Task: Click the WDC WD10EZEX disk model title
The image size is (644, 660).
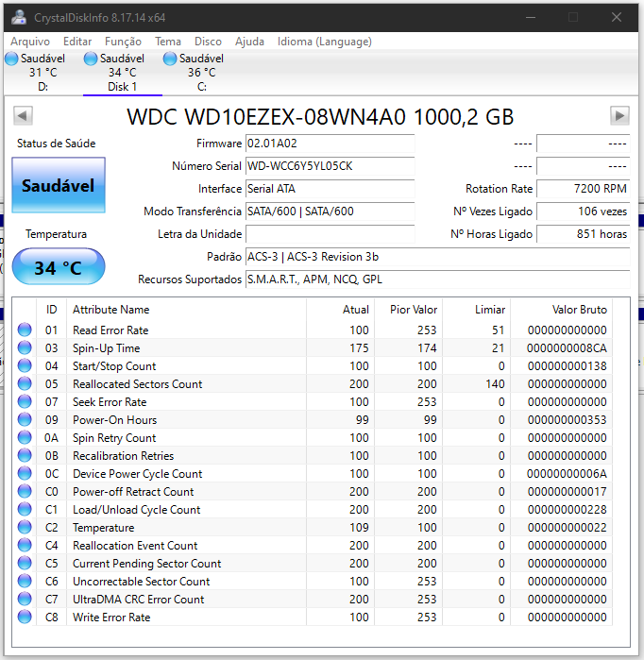Action: (x=320, y=116)
